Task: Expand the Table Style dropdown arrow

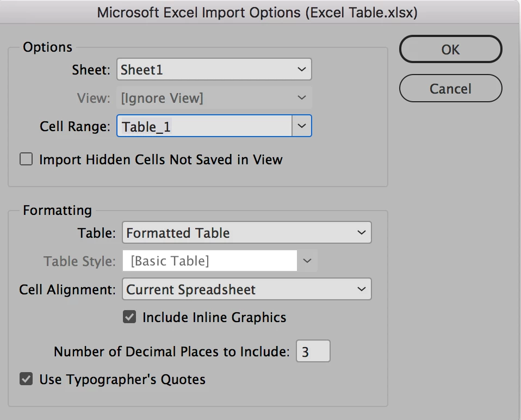Action: click(x=307, y=261)
